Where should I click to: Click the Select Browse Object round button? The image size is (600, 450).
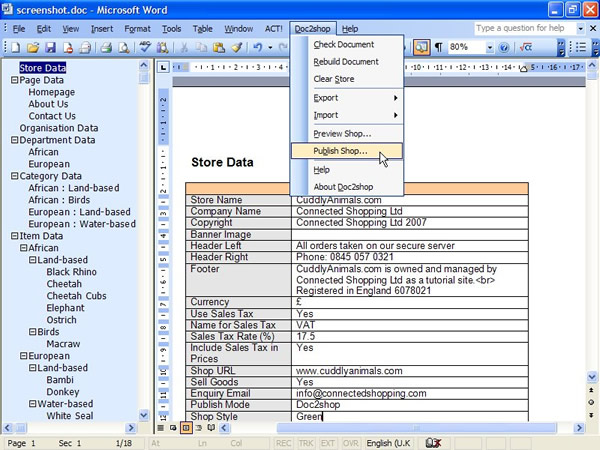(x=592, y=402)
